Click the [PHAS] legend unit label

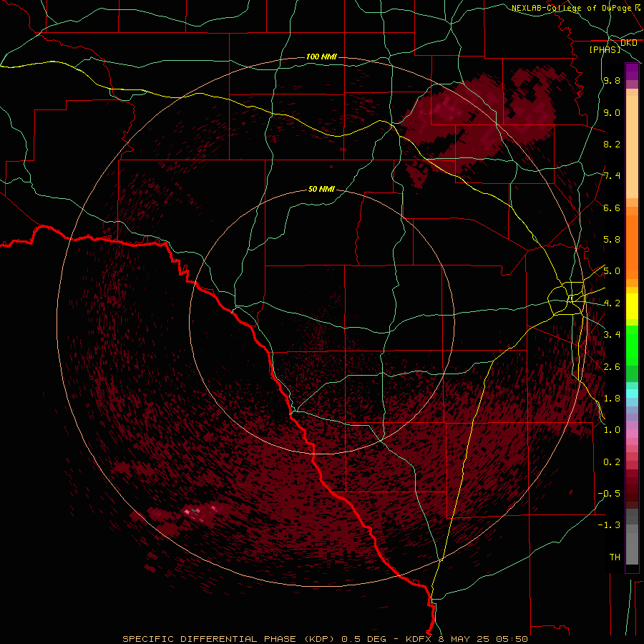(x=605, y=49)
